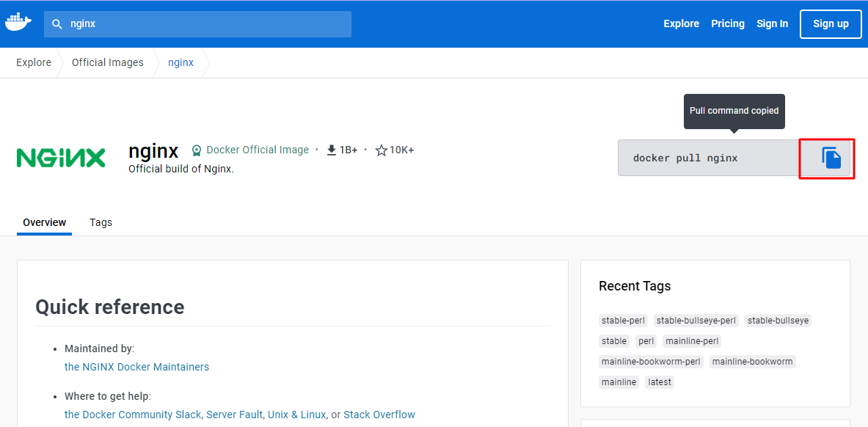The image size is (868, 427).
Task: Open Docker Official Image link
Action: [258, 150]
